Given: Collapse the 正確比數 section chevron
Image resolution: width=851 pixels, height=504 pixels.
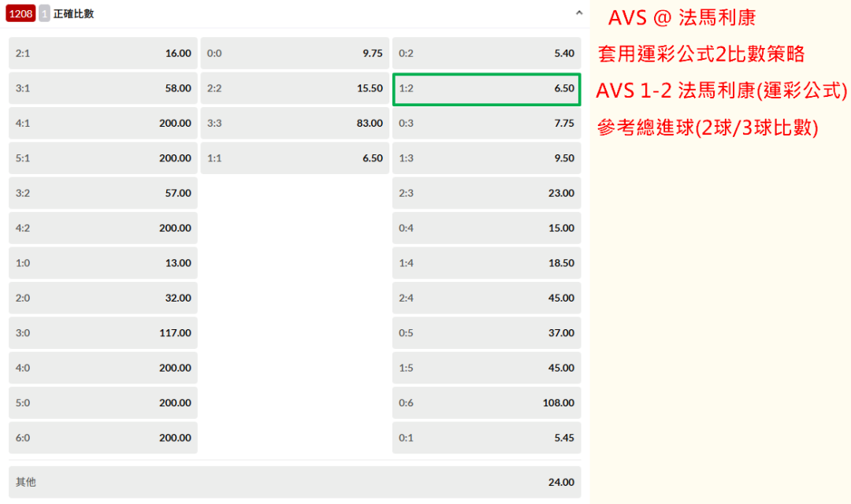Looking at the screenshot, I should point(579,13).
